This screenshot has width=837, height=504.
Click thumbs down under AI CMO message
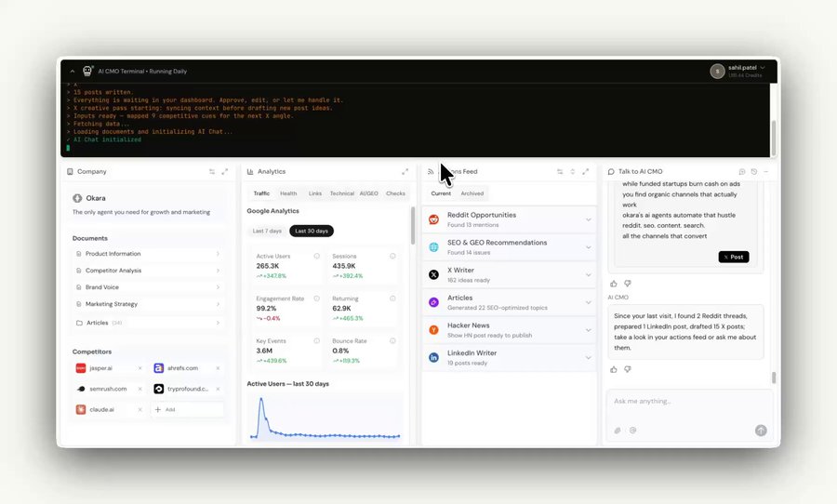(x=628, y=369)
